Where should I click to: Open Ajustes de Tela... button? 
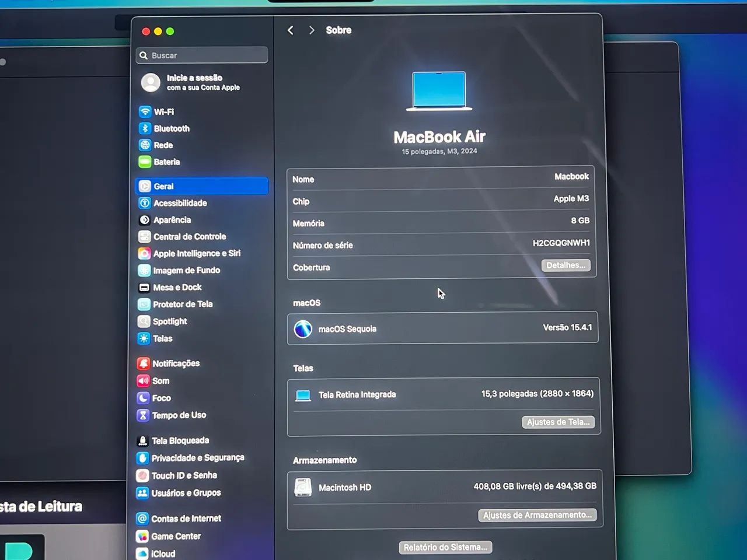tap(558, 422)
